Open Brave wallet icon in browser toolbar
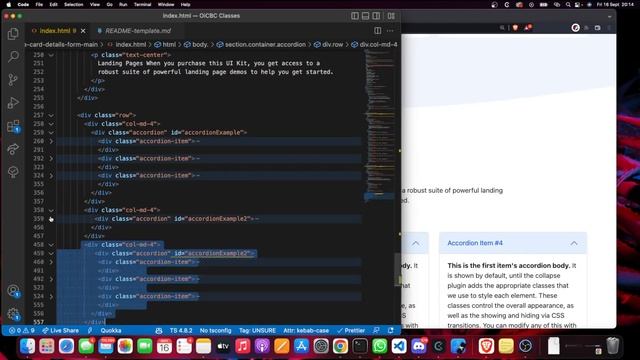The image size is (640, 360). coord(598,28)
